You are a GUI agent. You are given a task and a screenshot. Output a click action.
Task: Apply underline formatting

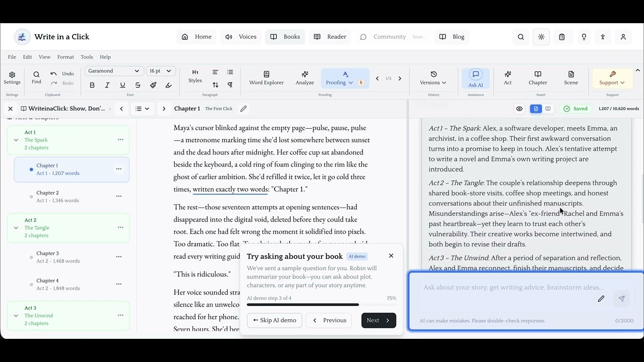[122, 85]
